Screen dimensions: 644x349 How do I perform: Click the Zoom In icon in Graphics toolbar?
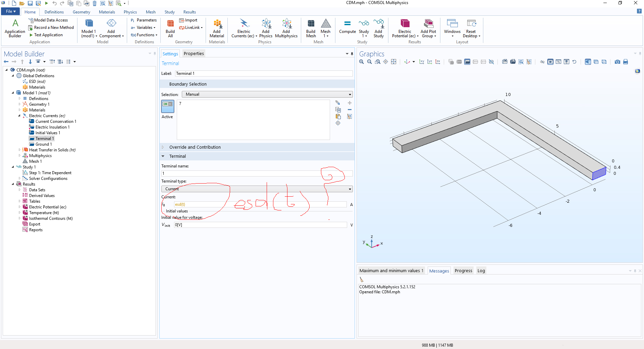(x=361, y=62)
